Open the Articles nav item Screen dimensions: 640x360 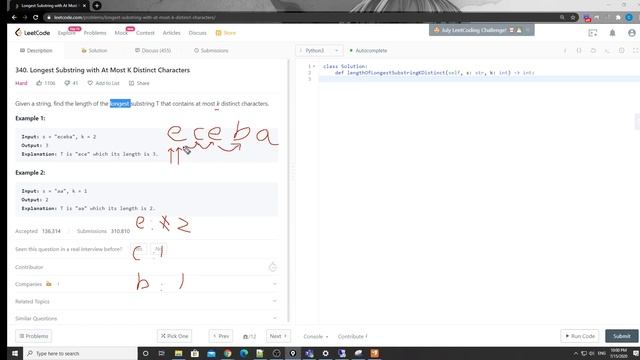(171, 33)
